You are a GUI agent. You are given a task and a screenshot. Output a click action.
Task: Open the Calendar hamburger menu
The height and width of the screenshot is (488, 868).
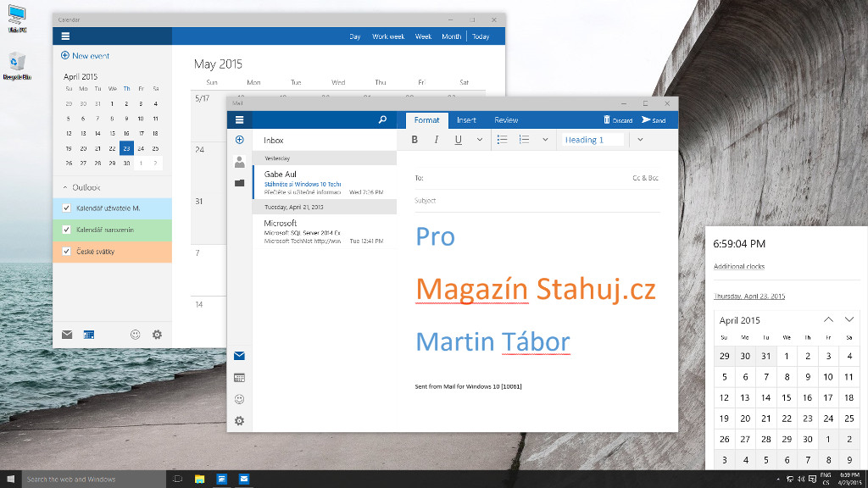(65, 36)
